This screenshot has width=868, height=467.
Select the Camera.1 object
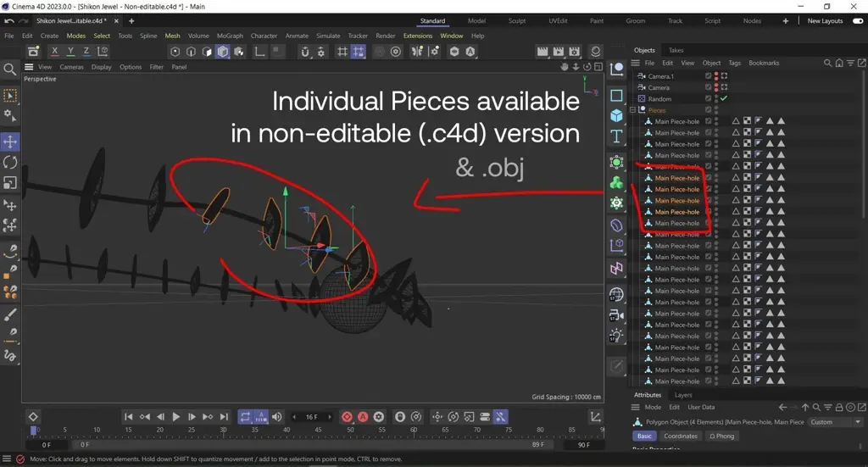coord(661,75)
